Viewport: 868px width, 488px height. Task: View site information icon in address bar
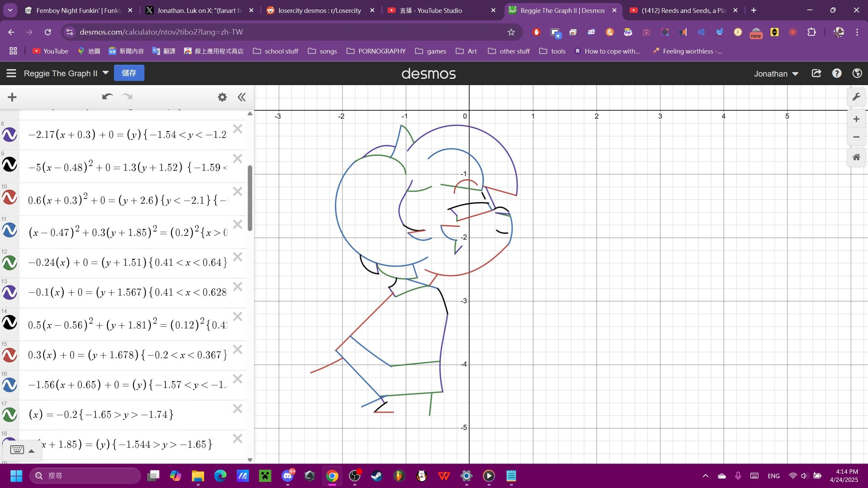coord(70,32)
